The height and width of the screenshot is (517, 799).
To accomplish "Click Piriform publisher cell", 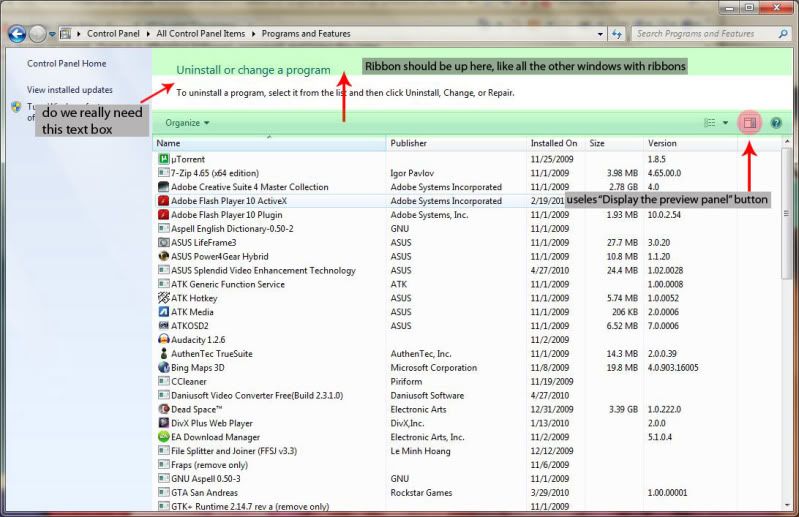I will click(x=406, y=382).
